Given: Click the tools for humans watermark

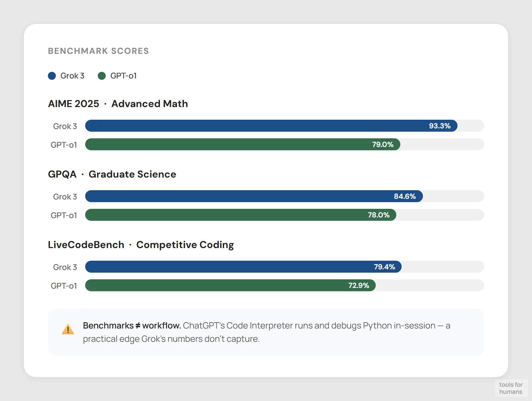Looking at the screenshot, I should (511, 388).
